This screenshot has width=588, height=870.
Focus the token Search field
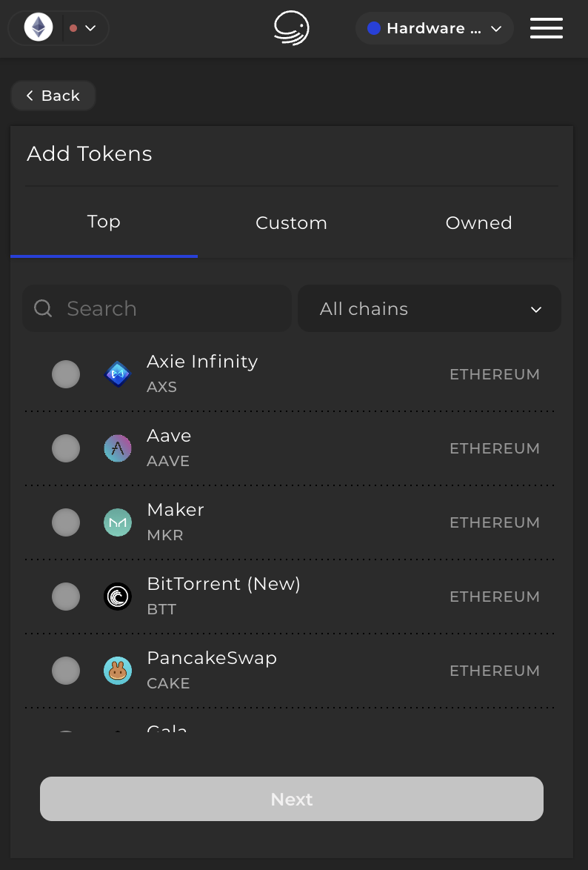157,308
